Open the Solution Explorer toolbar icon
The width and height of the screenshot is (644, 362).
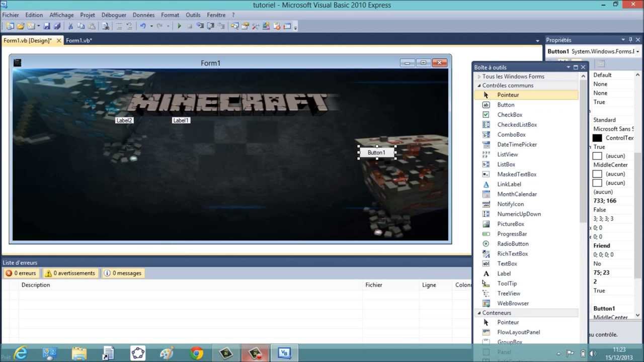235,26
